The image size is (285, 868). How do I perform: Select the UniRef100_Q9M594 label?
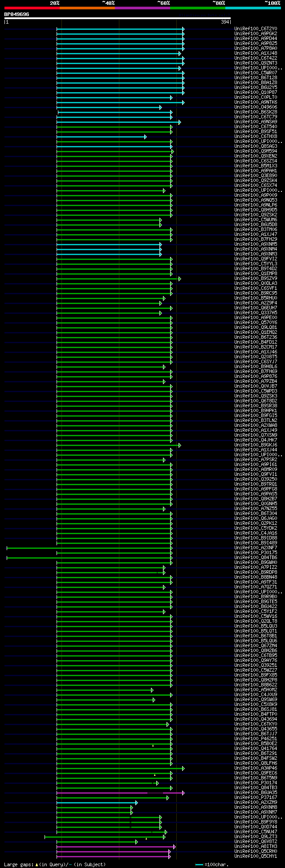click(256, 151)
